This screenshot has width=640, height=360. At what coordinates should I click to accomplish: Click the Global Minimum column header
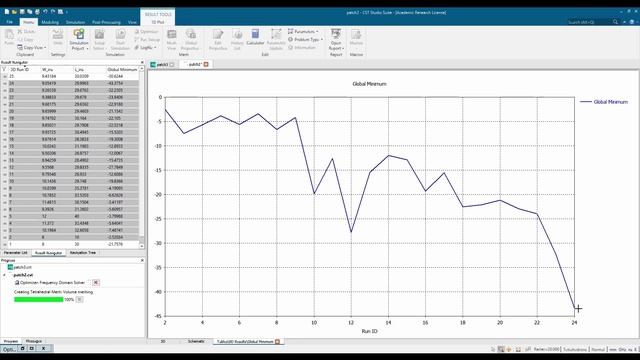(122, 69)
